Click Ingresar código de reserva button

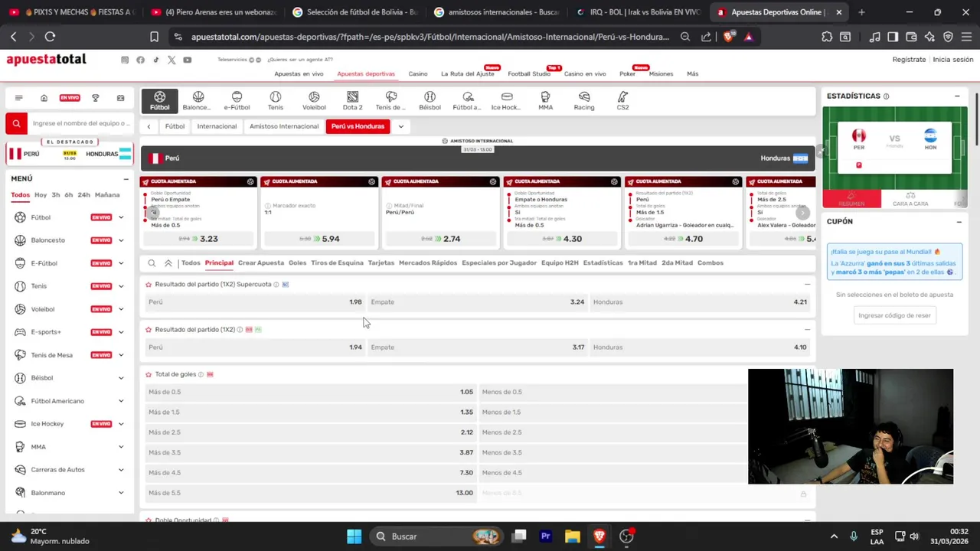point(894,315)
